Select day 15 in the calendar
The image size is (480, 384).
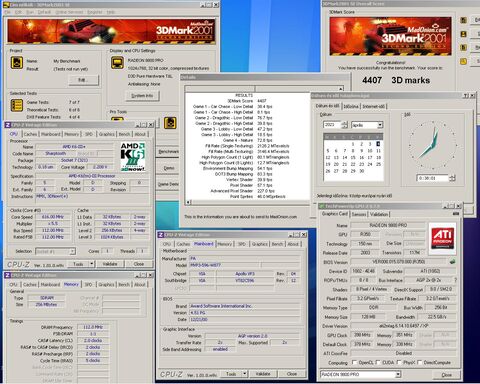pyautogui.click(x=353, y=157)
